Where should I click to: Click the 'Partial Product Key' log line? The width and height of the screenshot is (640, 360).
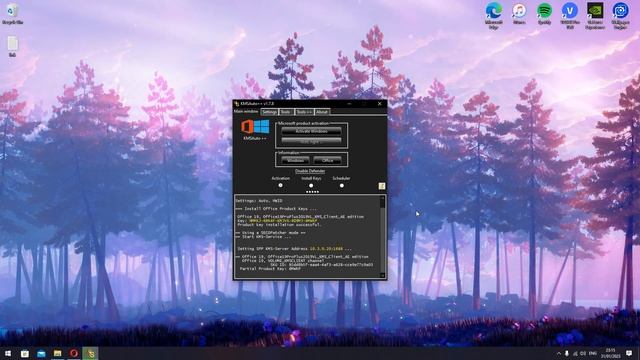[x=270, y=269]
